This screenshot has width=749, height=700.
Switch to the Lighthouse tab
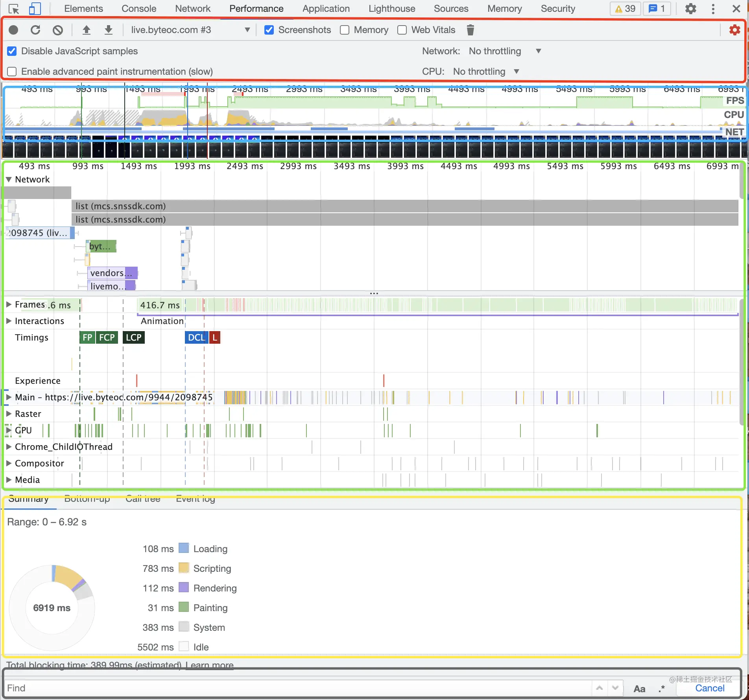point(392,9)
